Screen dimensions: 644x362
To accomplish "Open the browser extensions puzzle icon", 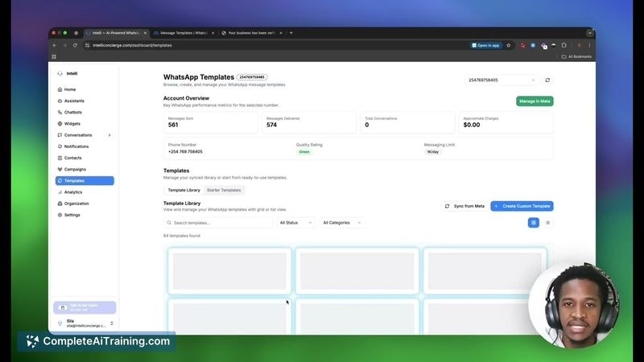I will pyautogui.click(x=564, y=46).
